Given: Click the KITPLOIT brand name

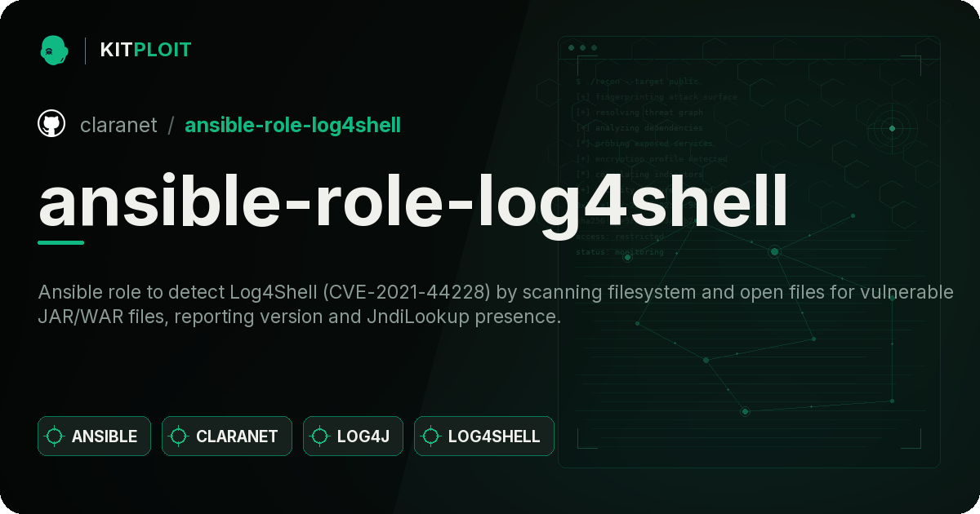Looking at the screenshot, I should (145, 50).
